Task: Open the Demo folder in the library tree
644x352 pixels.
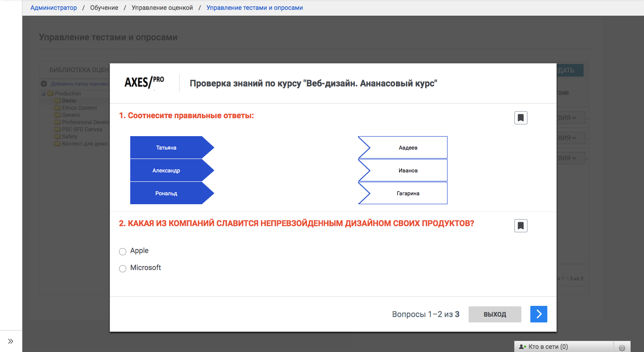Action: [69, 101]
